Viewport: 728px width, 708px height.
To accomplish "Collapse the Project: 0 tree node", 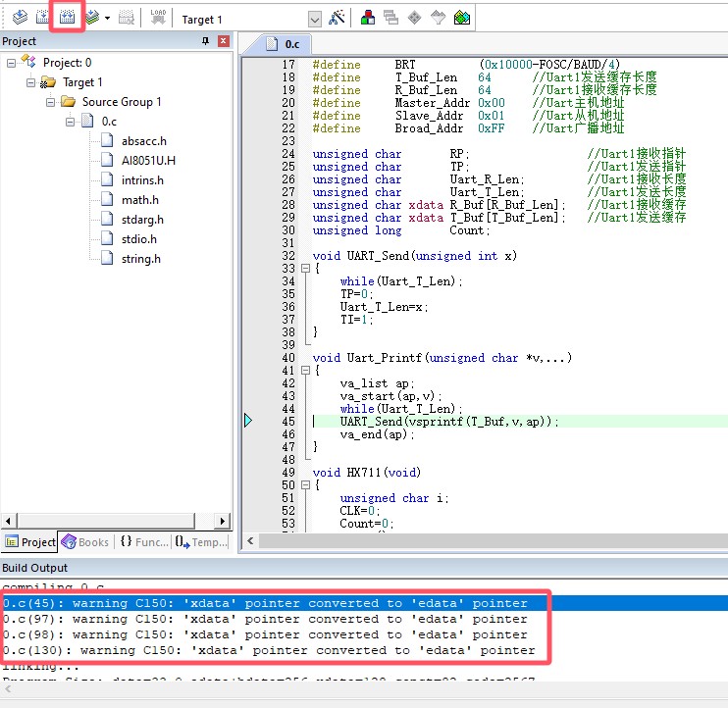I will pyautogui.click(x=11, y=63).
